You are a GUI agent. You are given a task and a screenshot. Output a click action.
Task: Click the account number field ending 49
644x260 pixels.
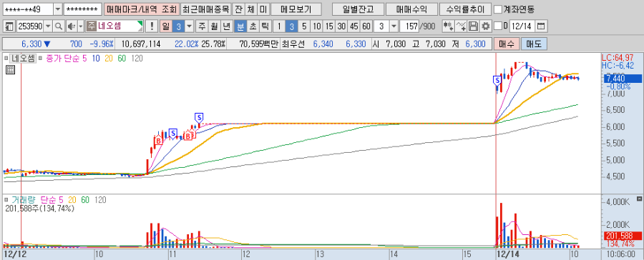click(x=28, y=9)
